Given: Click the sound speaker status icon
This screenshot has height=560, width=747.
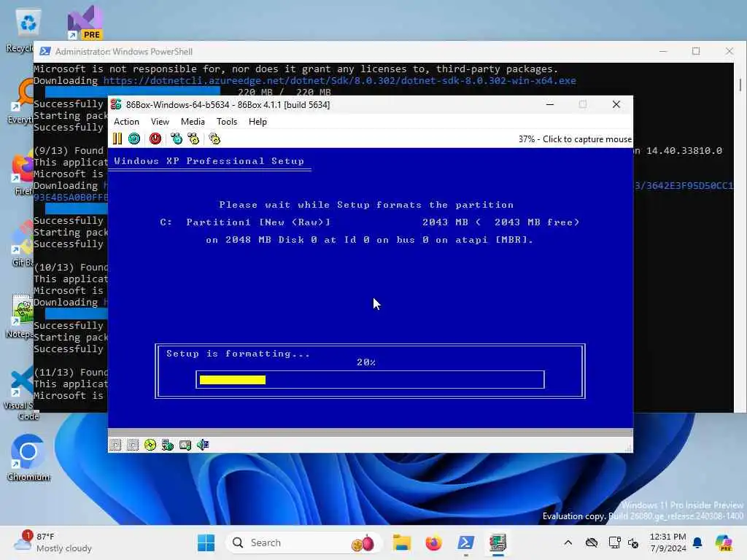Looking at the screenshot, I should 203,445.
